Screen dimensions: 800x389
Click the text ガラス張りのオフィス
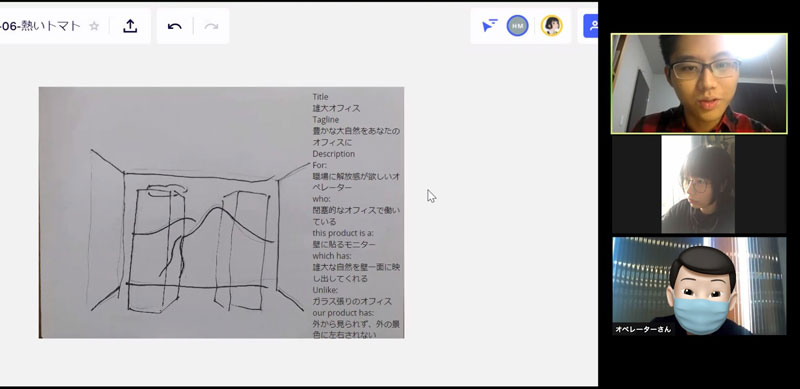tap(352, 301)
